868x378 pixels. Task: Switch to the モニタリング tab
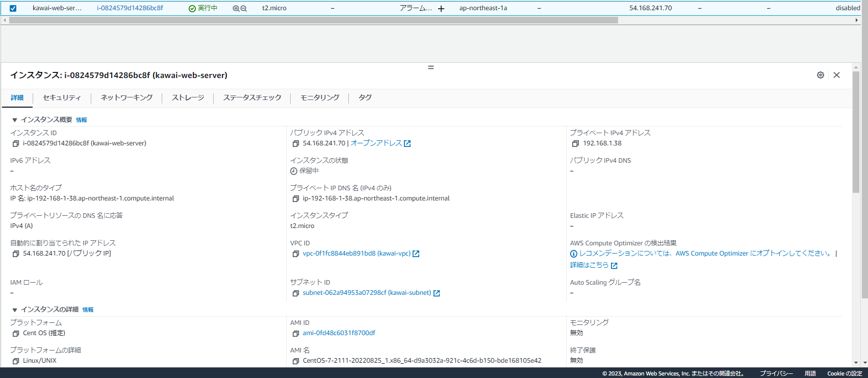tap(320, 98)
